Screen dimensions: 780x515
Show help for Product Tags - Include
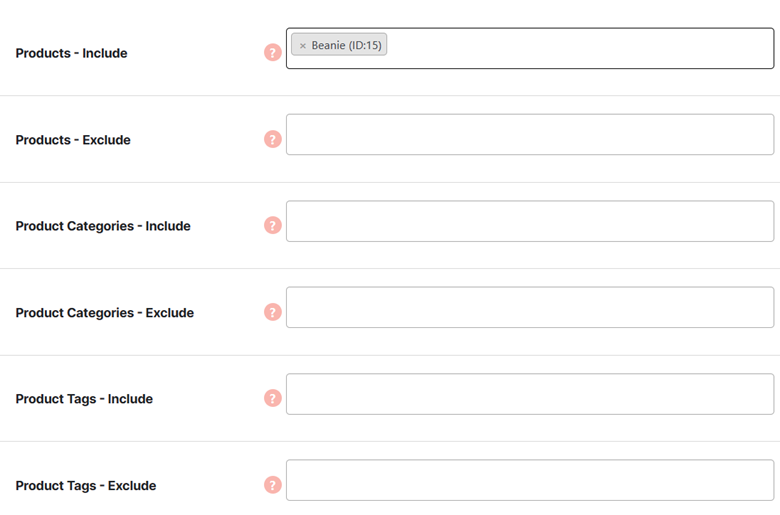(x=273, y=398)
